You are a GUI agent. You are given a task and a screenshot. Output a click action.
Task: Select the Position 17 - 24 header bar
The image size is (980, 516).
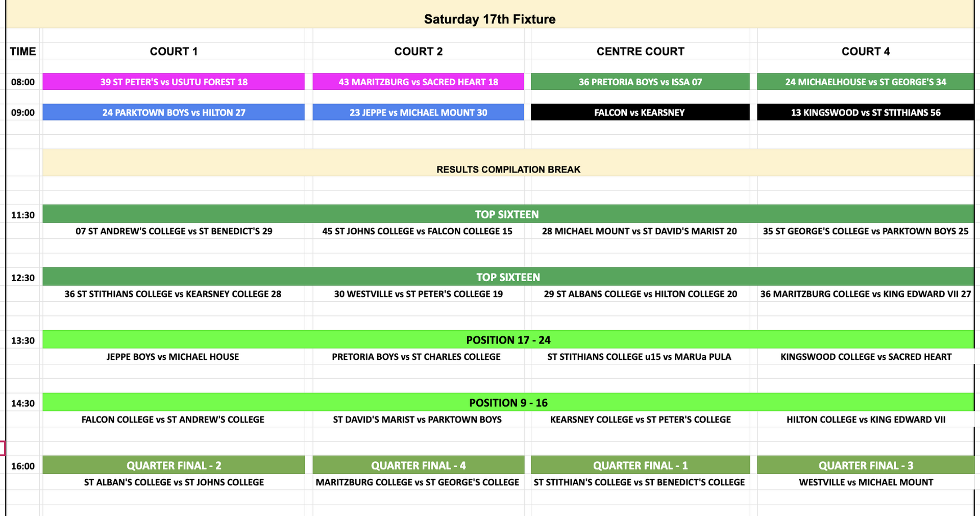click(x=508, y=340)
